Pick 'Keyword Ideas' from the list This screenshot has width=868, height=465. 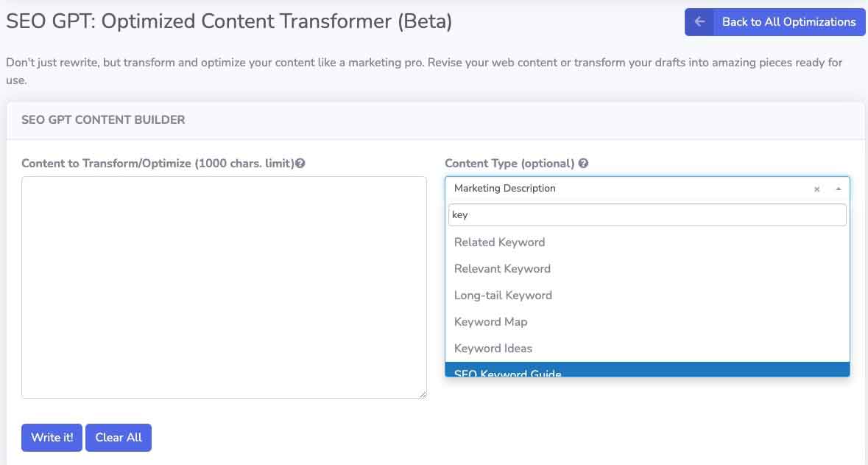pyautogui.click(x=647, y=349)
